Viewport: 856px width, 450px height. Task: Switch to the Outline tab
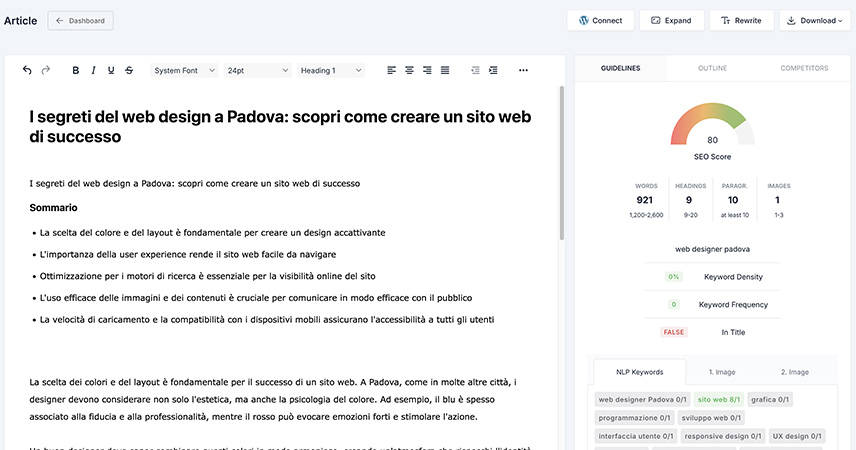click(712, 68)
